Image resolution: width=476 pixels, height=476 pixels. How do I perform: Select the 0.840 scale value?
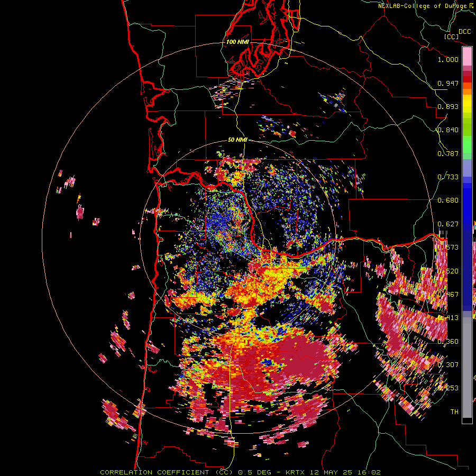click(x=448, y=130)
